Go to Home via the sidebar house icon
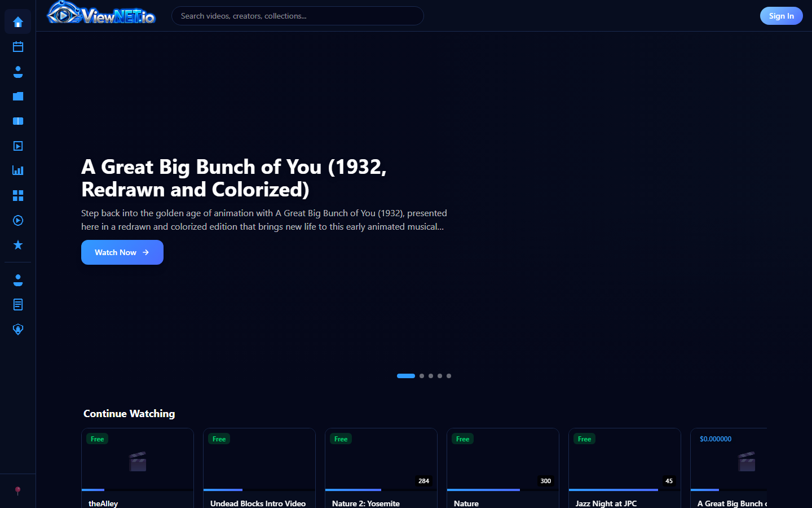The image size is (812, 508). pyautogui.click(x=18, y=22)
